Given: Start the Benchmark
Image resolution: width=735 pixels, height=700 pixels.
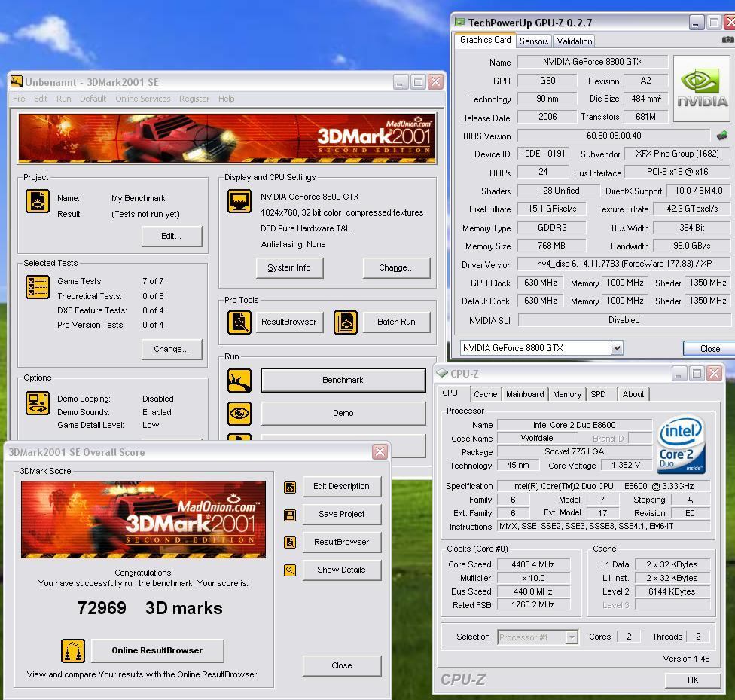Looking at the screenshot, I should click(x=343, y=380).
